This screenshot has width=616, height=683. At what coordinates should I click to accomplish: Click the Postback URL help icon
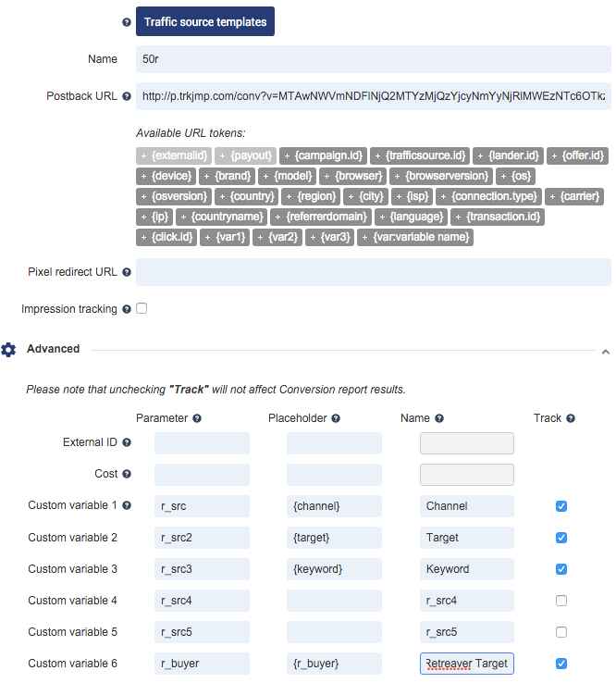(127, 96)
